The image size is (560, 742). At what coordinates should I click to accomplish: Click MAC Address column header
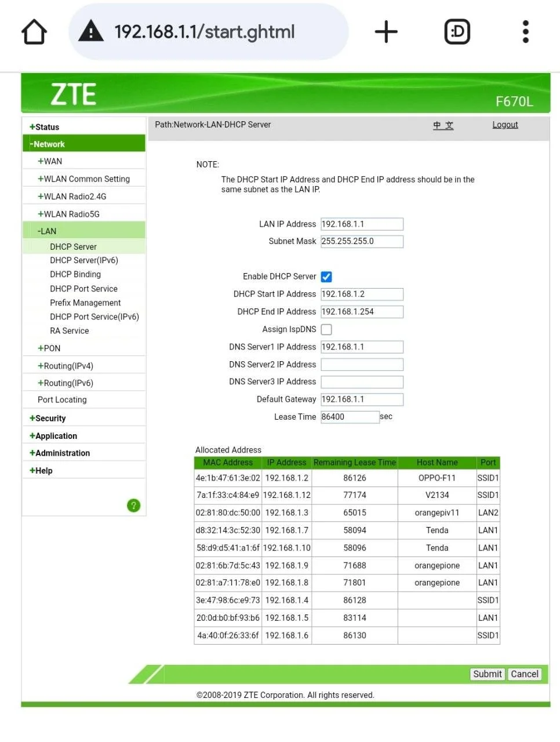[228, 463]
